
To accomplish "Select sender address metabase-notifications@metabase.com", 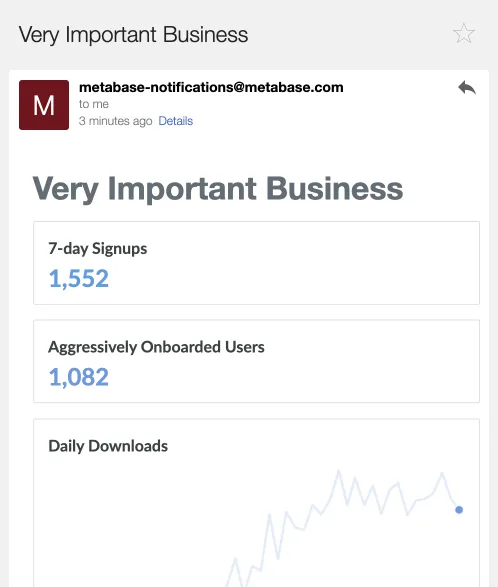I will click(211, 87).
